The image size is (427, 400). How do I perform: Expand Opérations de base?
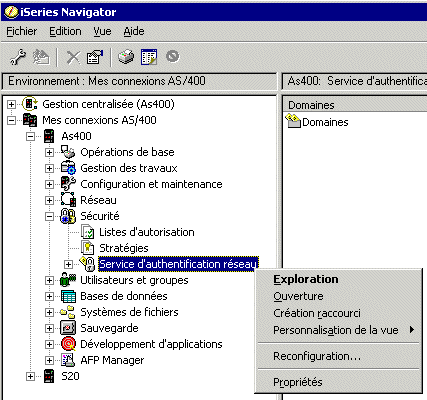[x=49, y=152]
